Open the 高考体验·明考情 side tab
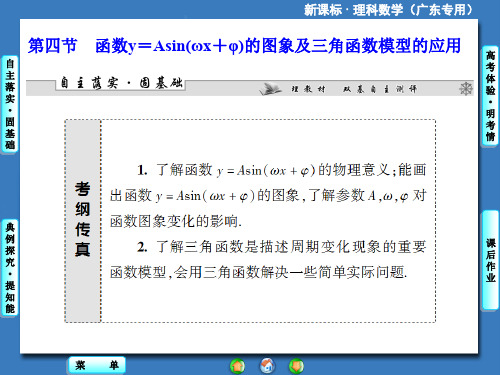 tap(490, 96)
